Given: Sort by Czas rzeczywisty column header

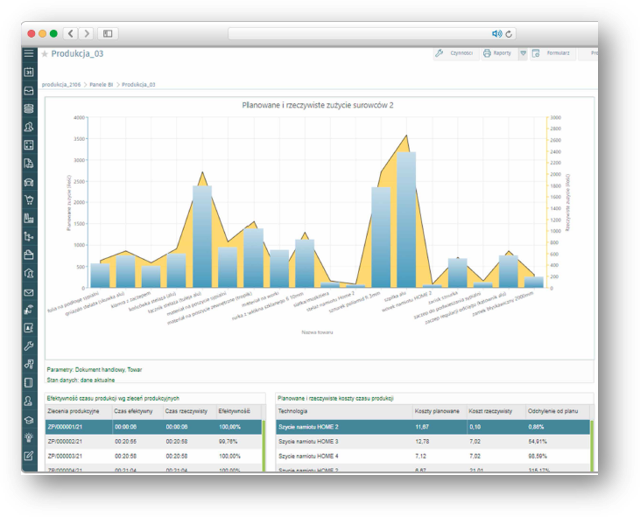Looking at the screenshot, I should pos(189,411).
